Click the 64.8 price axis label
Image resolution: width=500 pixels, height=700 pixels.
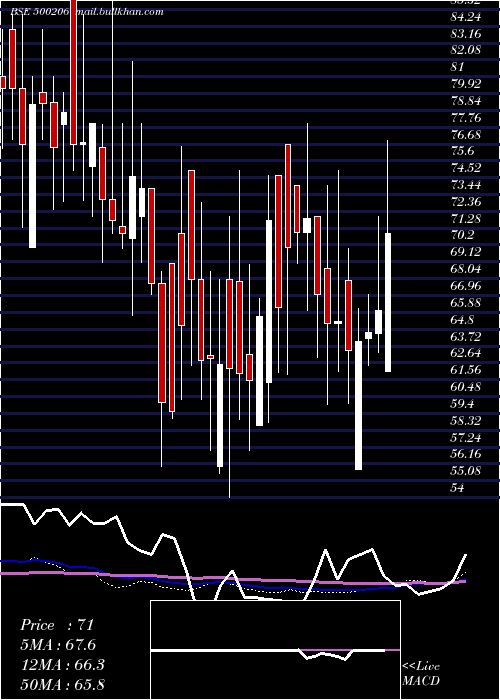[x=462, y=320]
